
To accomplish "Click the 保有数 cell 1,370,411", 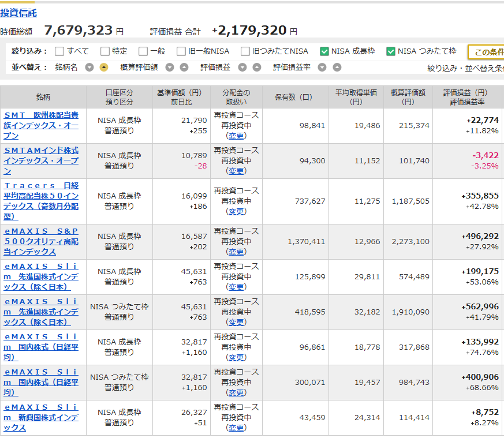I will (x=307, y=242).
